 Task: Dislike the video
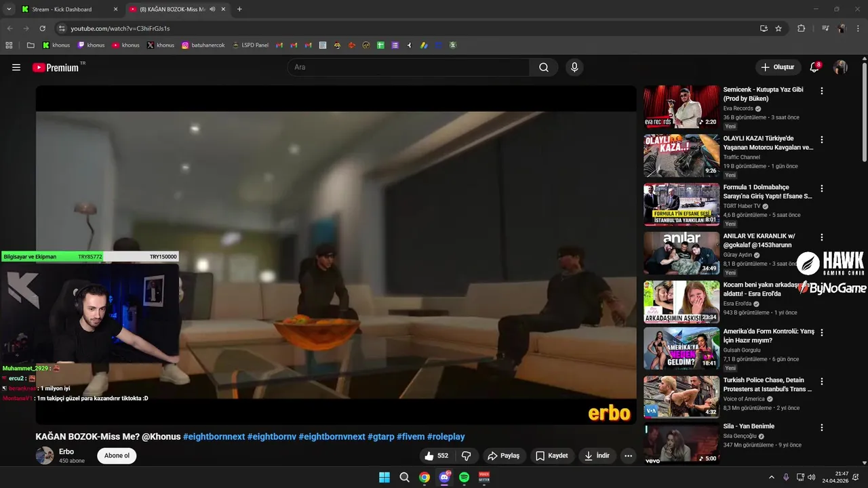coord(466,455)
